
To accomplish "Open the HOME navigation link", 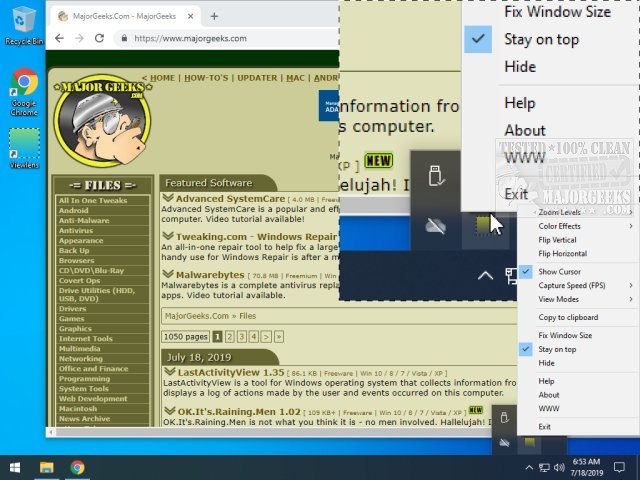I will pos(162,78).
